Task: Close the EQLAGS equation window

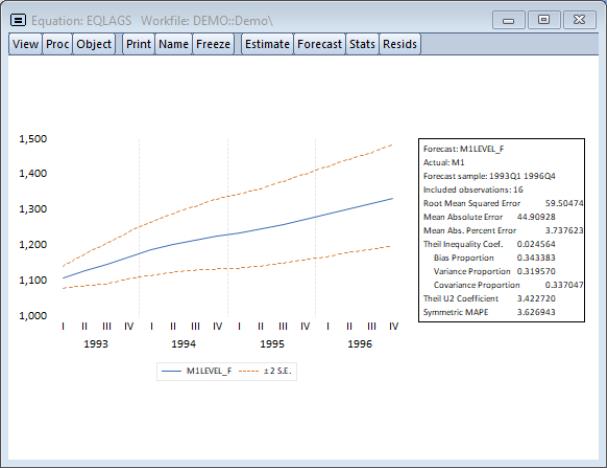Action: click(577, 20)
